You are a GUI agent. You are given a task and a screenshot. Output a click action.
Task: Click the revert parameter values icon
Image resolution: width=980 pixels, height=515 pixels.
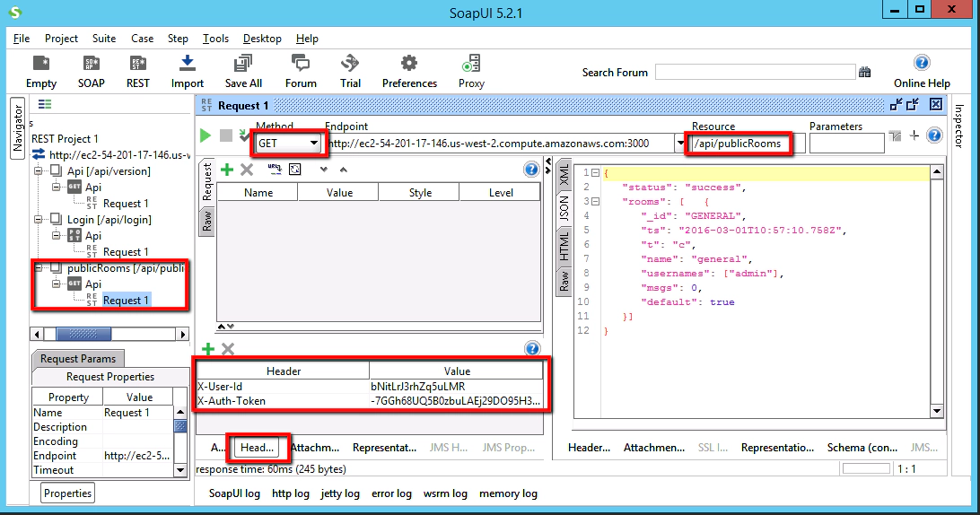(x=295, y=170)
